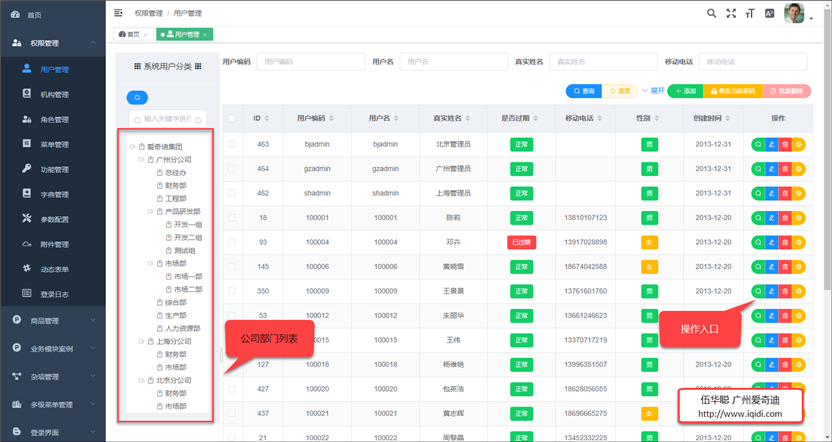Click the blue refresh button above the tree
Image resolution: width=832 pixels, height=442 pixels.
(138, 97)
